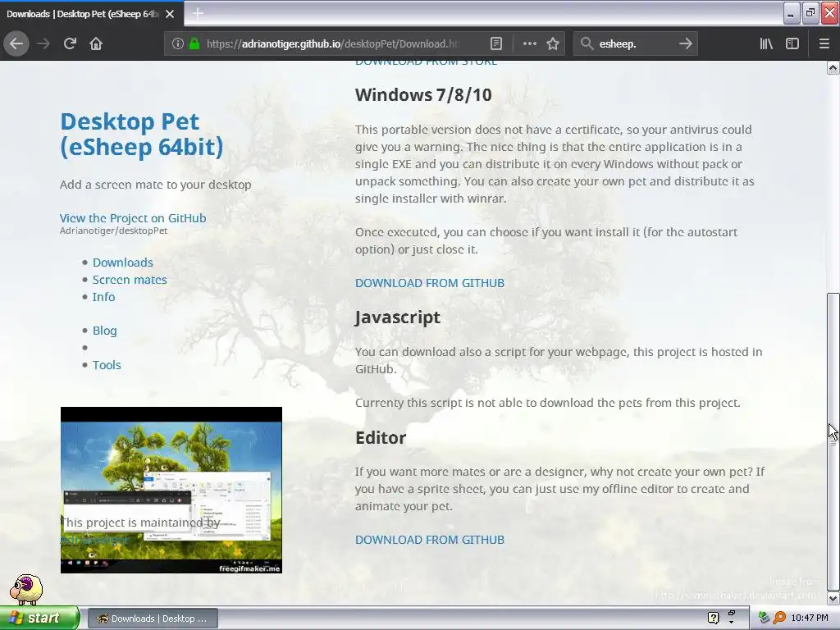Submit search with the arrow button
This screenshot has height=630, width=840.
(x=685, y=43)
